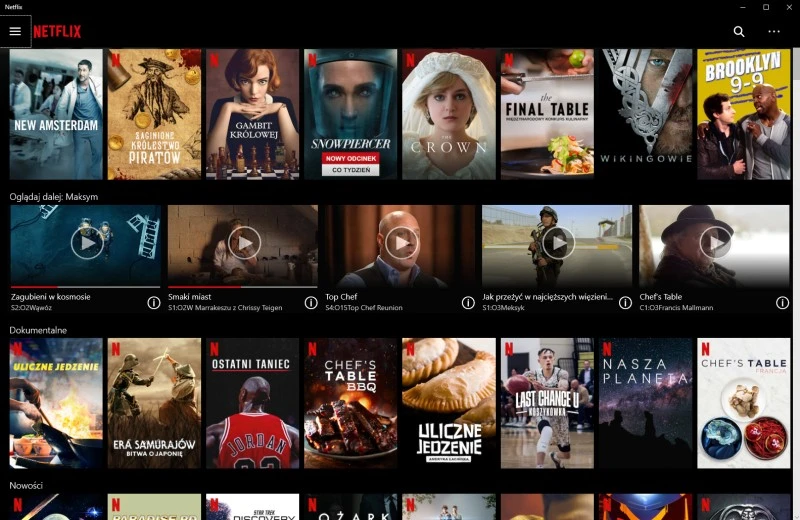Play Zagubieni w kosmosie episode
Image resolution: width=800 pixels, height=520 pixels.
point(87,243)
